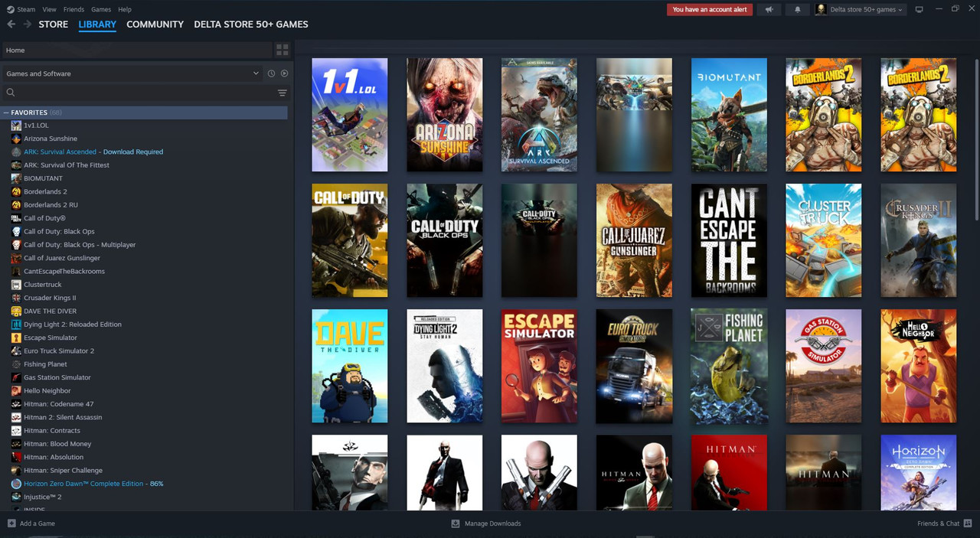
Task: Select Hitman: Blood Money in list
Action: click(57, 444)
